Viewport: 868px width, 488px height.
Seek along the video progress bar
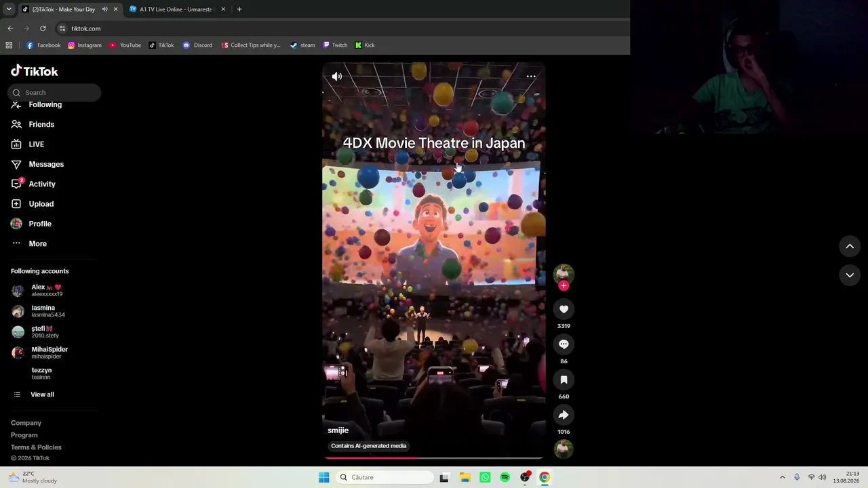click(434, 458)
